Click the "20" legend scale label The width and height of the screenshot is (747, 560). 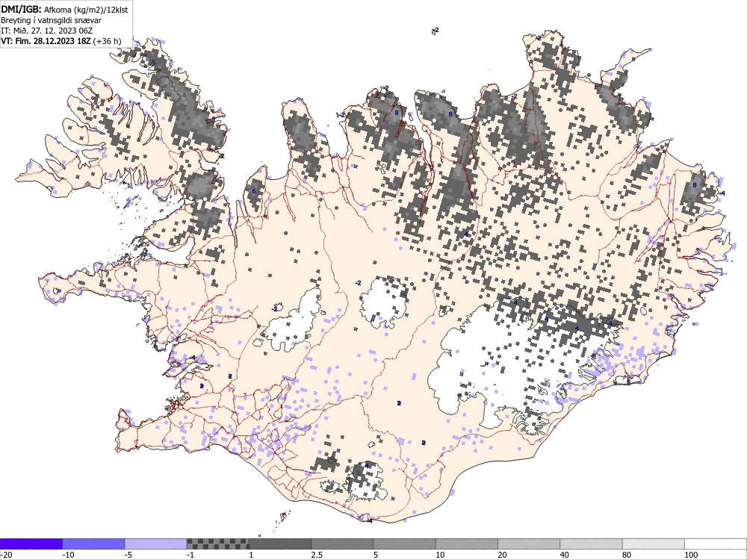click(503, 555)
